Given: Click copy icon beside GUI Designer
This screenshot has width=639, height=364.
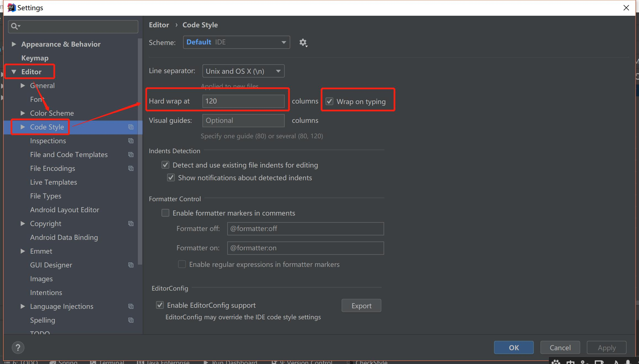Looking at the screenshot, I should [131, 265].
